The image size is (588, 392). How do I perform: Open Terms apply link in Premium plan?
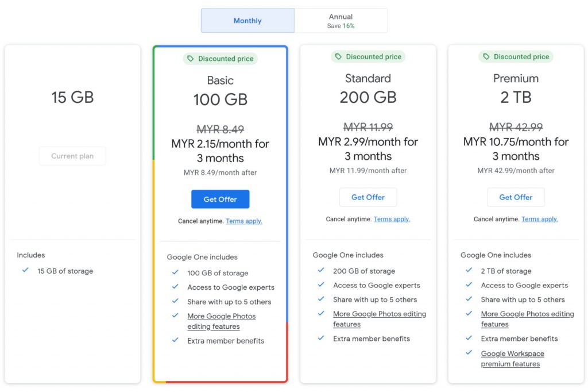pyautogui.click(x=539, y=219)
